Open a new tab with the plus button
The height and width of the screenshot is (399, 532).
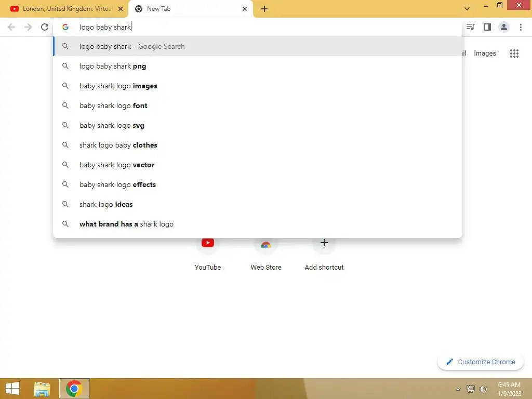264,9
